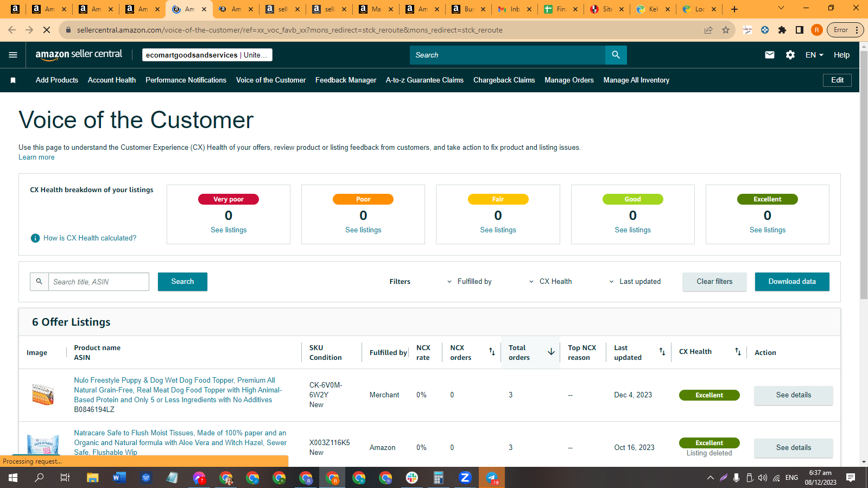See listings under Good
Viewport: 868px width, 488px height.
[632, 230]
